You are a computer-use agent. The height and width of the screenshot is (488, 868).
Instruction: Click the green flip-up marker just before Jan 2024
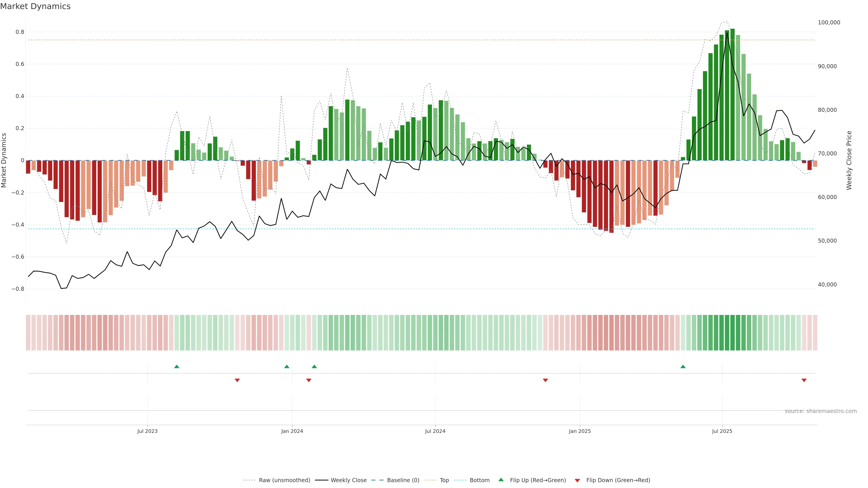pyautogui.click(x=287, y=366)
